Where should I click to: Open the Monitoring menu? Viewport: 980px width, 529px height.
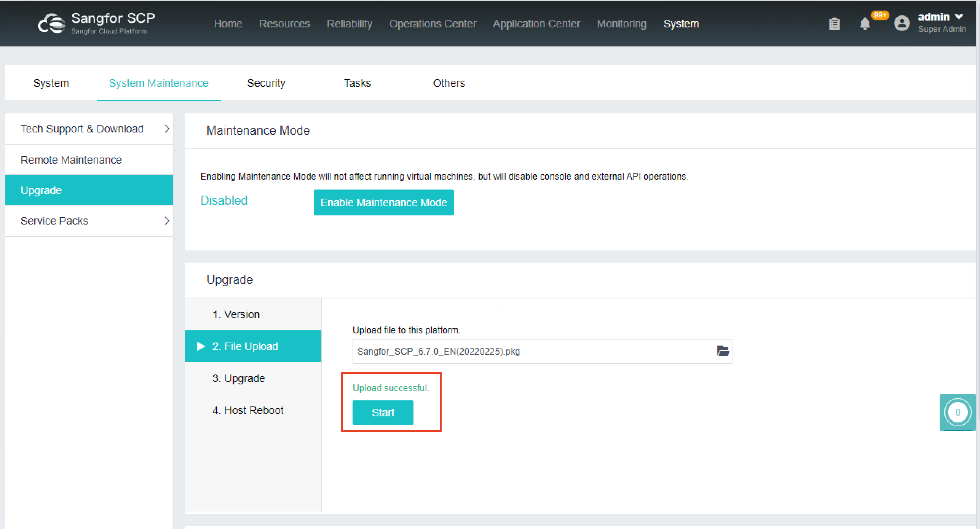(622, 24)
